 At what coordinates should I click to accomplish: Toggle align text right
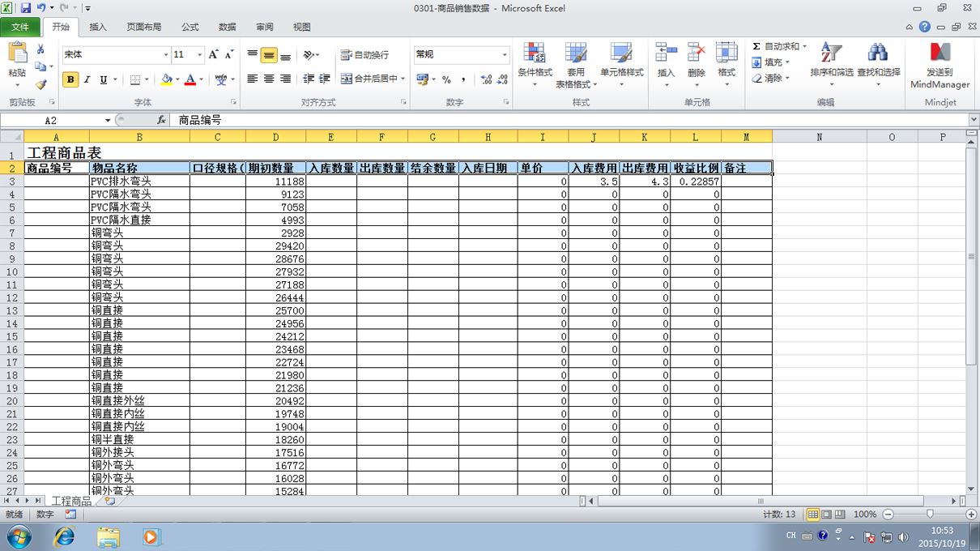pyautogui.click(x=285, y=79)
